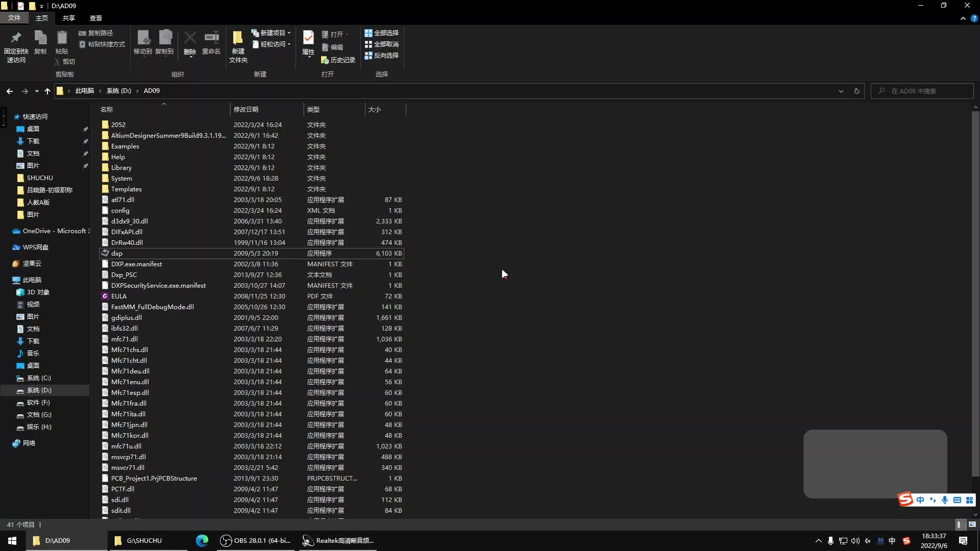
Task: Switch to the View (查看) ribbon tab
Action: [96, 18]
